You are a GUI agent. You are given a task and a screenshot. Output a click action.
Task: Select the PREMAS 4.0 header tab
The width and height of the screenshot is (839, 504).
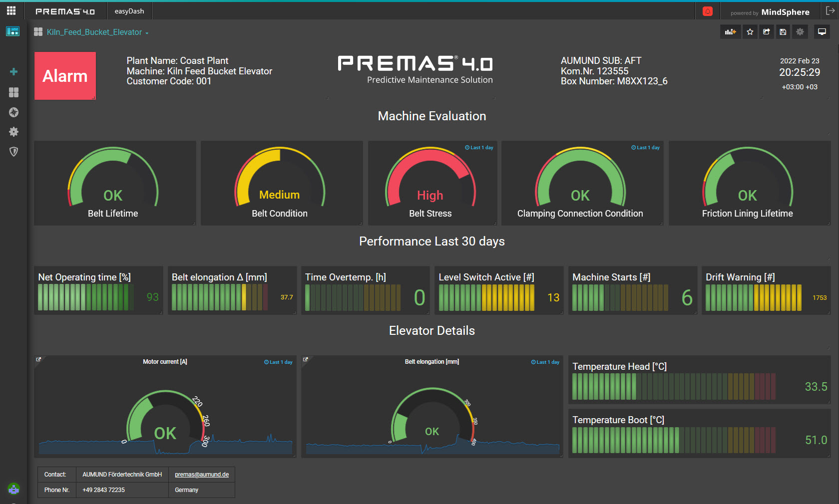pyautogui.click(x=65, y=11)
